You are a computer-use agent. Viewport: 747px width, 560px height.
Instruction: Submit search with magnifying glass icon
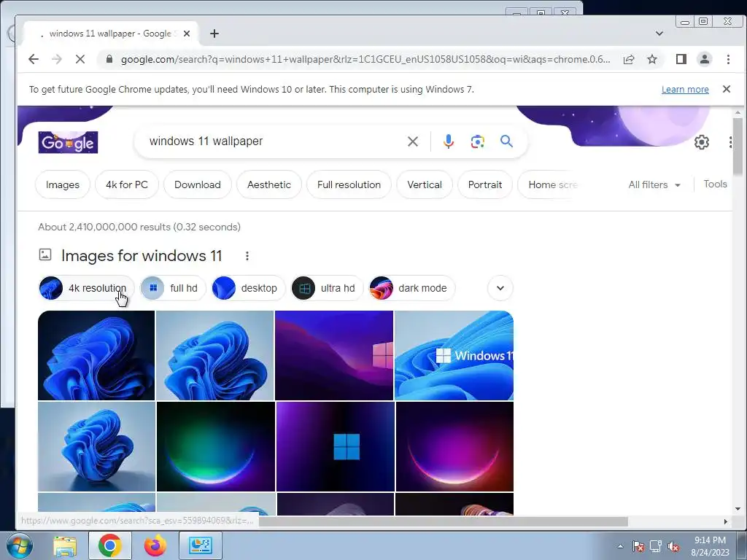(x=506, y=141)
